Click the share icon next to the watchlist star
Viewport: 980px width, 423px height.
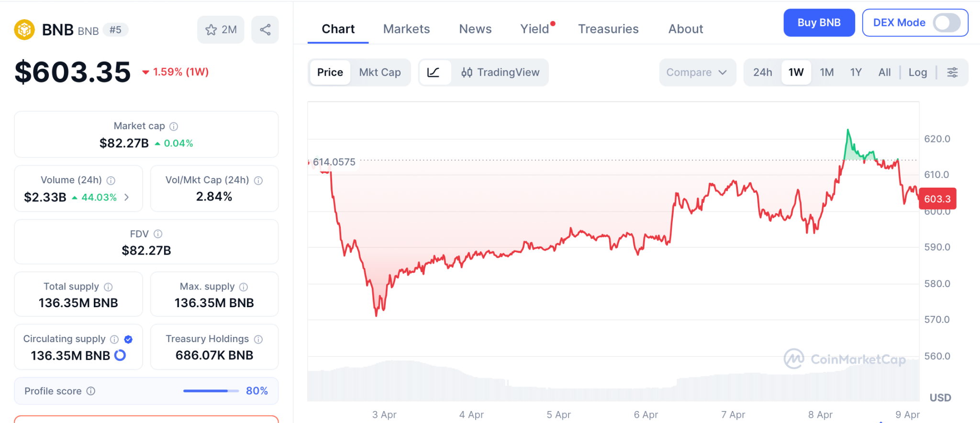point(265,30)
